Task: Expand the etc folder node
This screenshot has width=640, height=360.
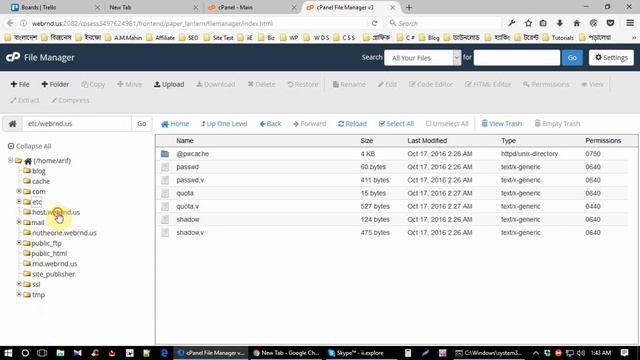Action: click(19, 201)
